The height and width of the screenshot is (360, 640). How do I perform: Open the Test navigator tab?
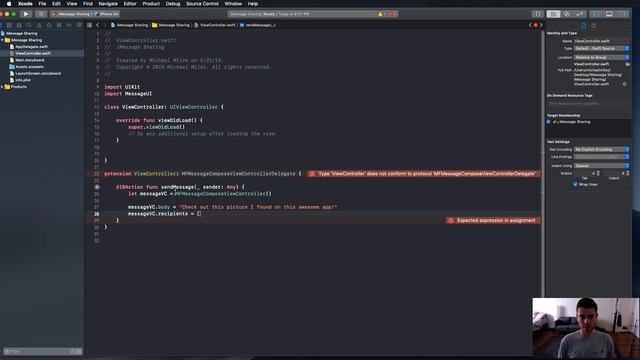click(49, 25)
